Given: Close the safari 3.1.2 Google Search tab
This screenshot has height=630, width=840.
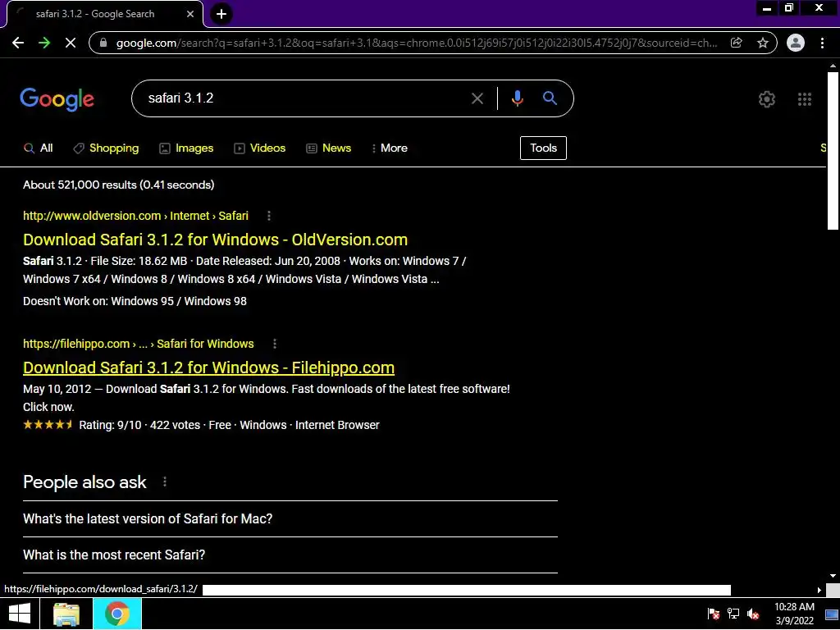Looking at the screenshot, I should point(190,14).
